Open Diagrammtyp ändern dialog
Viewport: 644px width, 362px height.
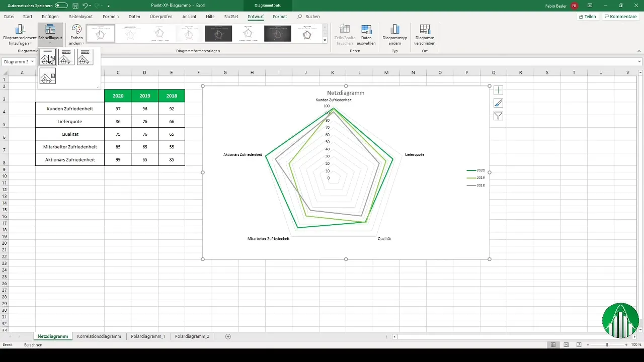[395, 35]
